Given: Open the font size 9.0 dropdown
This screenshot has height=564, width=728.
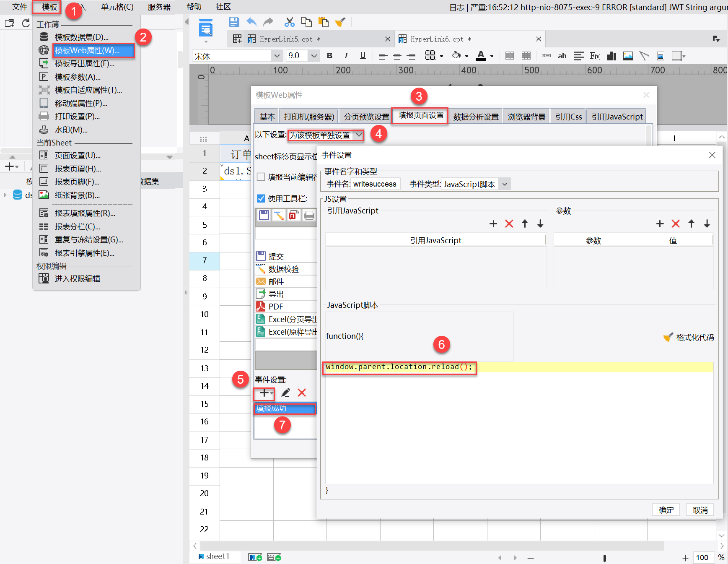Looking at the screenshot, I should pyautogui.click(x=313, y=56).
